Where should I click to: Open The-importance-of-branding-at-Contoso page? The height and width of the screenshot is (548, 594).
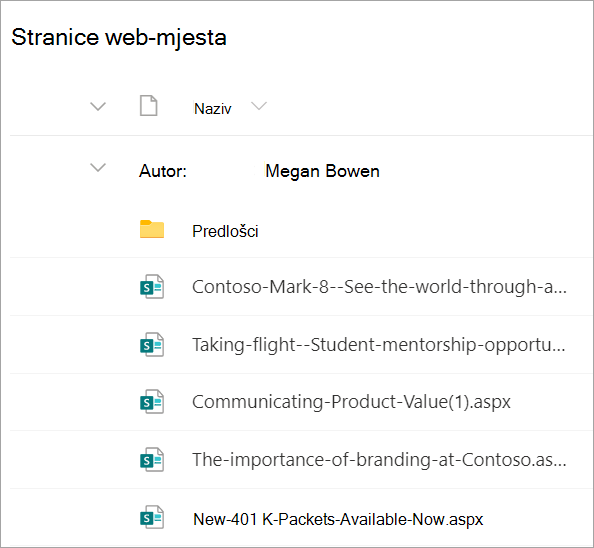[x=379, y=460]
